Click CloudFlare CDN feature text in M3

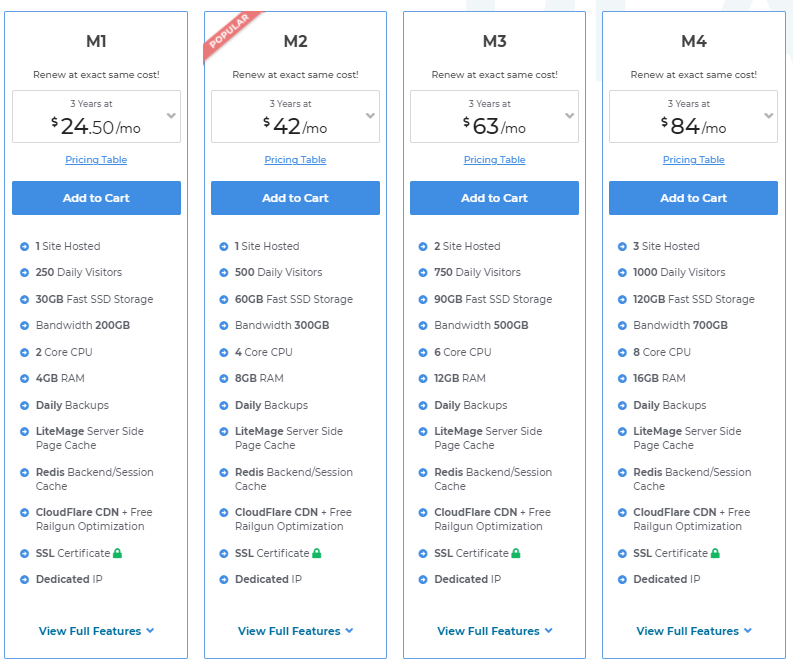click(493, 519)
